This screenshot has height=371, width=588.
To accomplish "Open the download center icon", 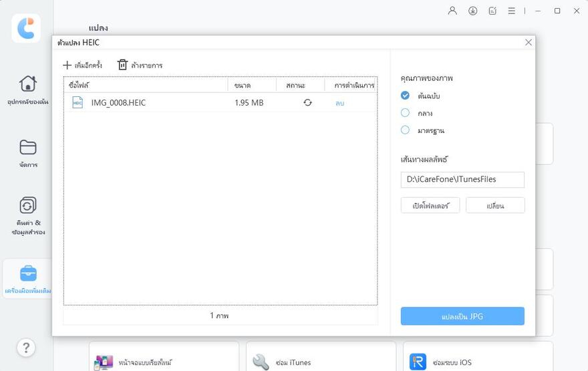I will pyautogui.click(x=473, y=11).
